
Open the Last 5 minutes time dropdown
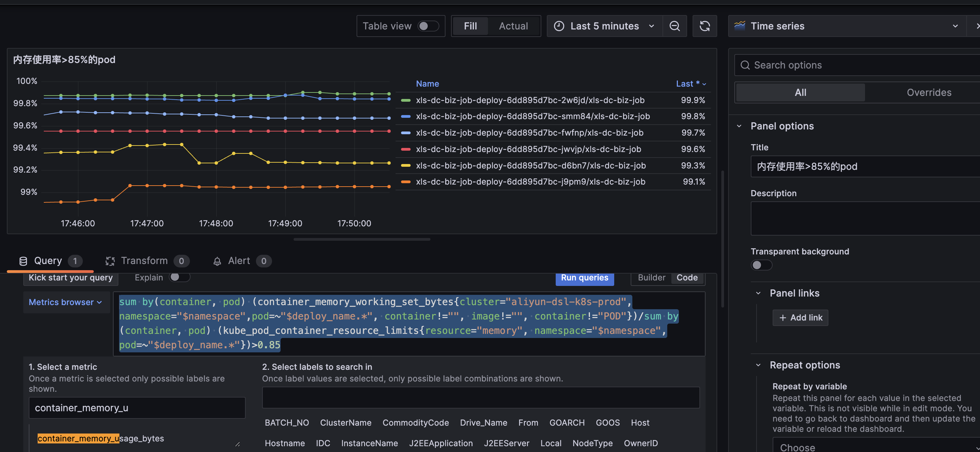(x=605, y=26)
